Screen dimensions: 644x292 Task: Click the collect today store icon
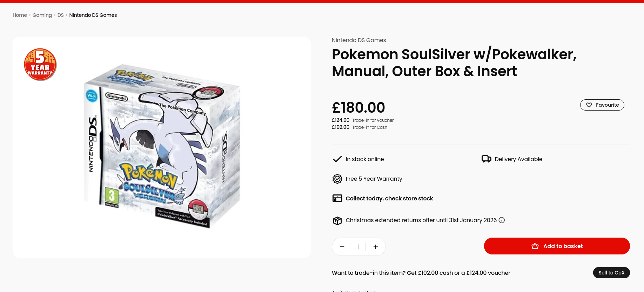[337, 198]
